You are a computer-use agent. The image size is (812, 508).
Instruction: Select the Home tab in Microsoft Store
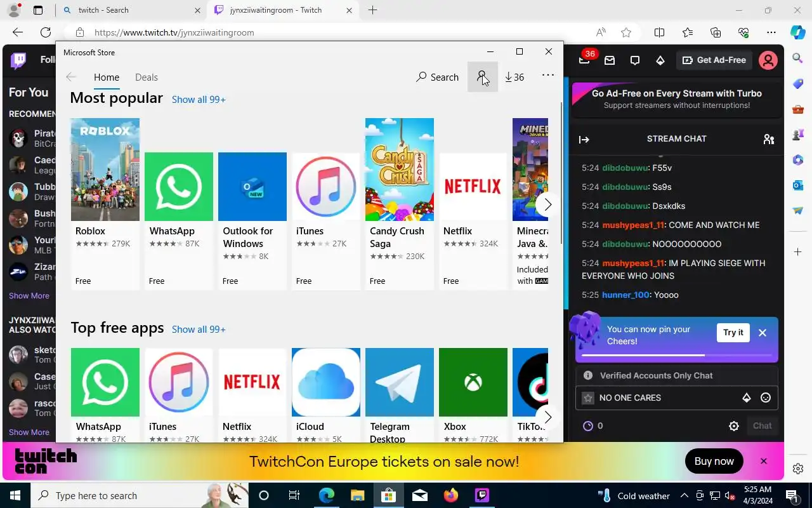click(x=107, y=77)
